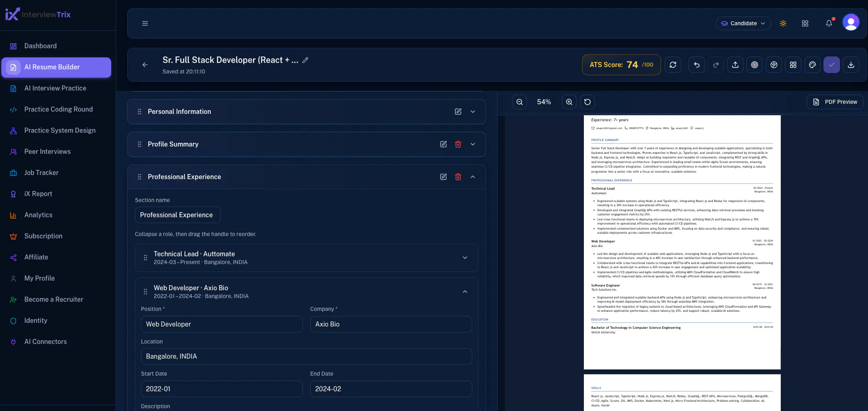
Task: Click the PDF Preview button
Action: point(835,102)
